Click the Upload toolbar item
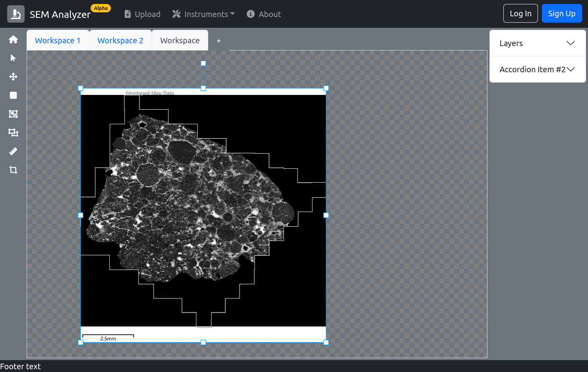The width and height of the screenshot is (588, 372). (x=142, y=14)
